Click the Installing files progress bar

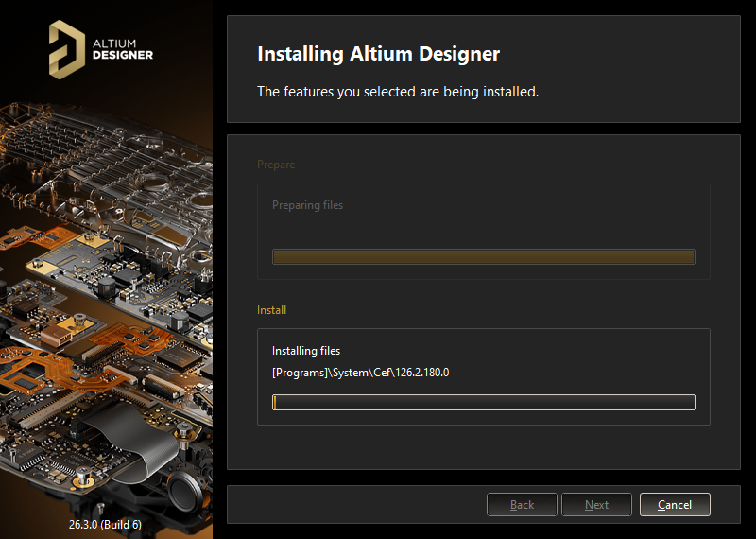pos(483,402)
